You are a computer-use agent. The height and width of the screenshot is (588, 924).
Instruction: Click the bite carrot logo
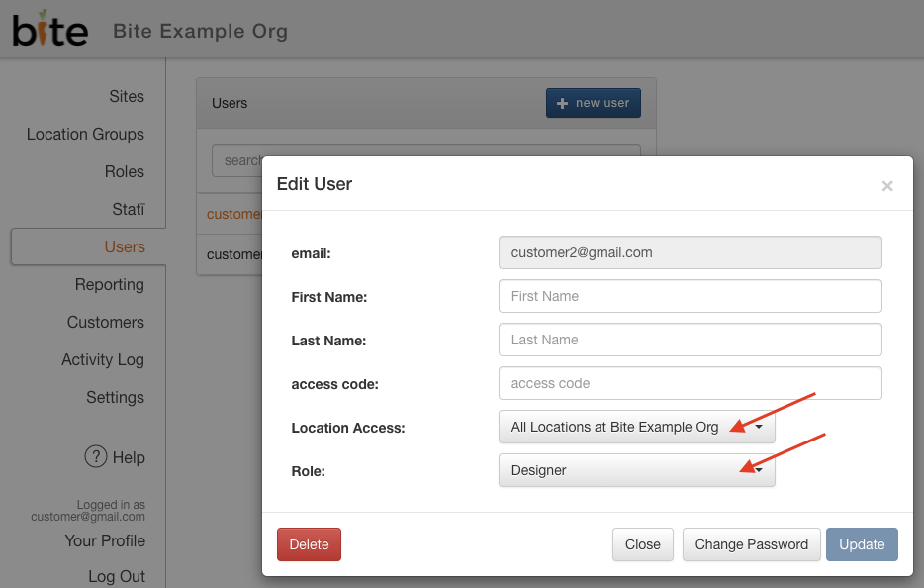click(50, 29)
